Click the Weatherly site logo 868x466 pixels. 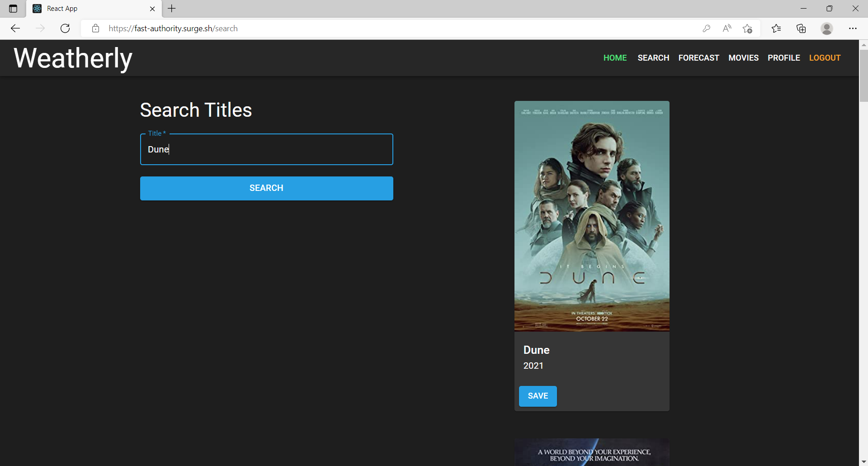pyautogui.click(x=73, y=58)
